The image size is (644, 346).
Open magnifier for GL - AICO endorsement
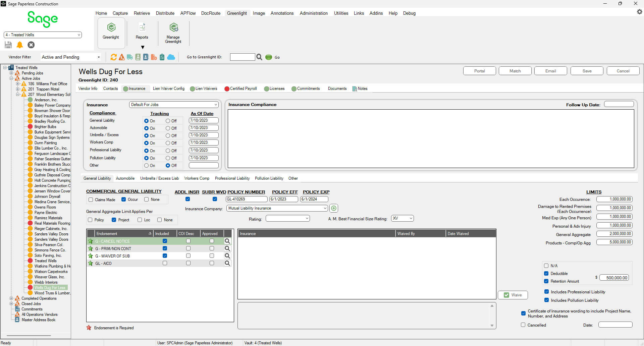227,263
